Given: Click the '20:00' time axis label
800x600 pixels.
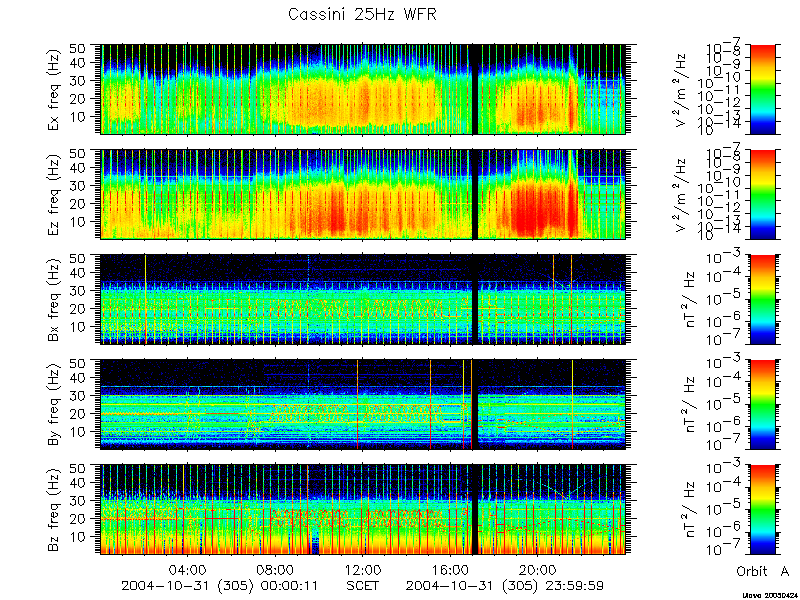Looking at the screenshot, I should [538, 569].
